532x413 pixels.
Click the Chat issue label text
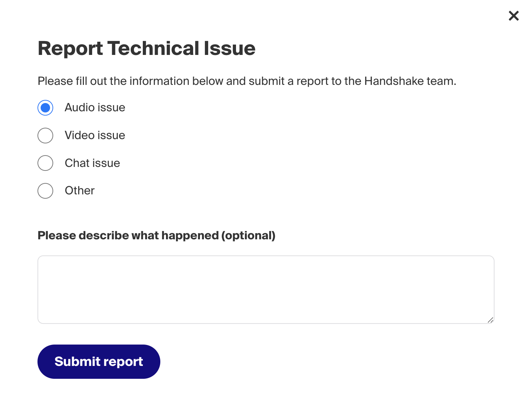92,163
